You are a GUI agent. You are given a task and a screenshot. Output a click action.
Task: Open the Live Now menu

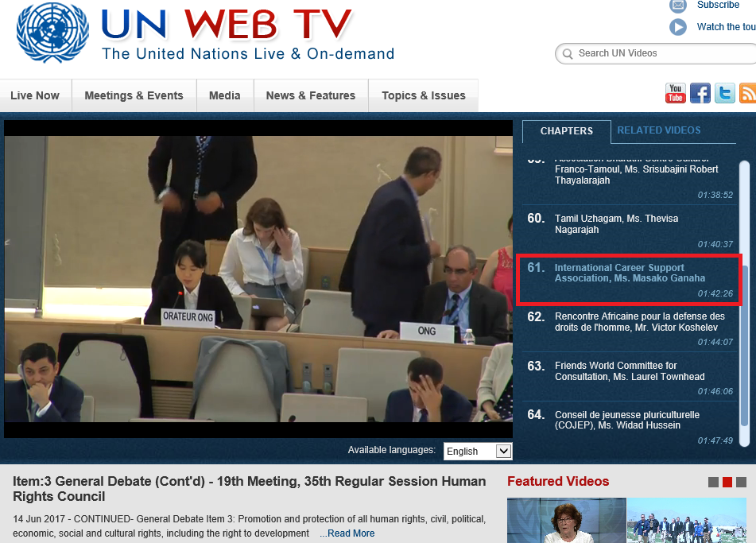click(35, 95)
